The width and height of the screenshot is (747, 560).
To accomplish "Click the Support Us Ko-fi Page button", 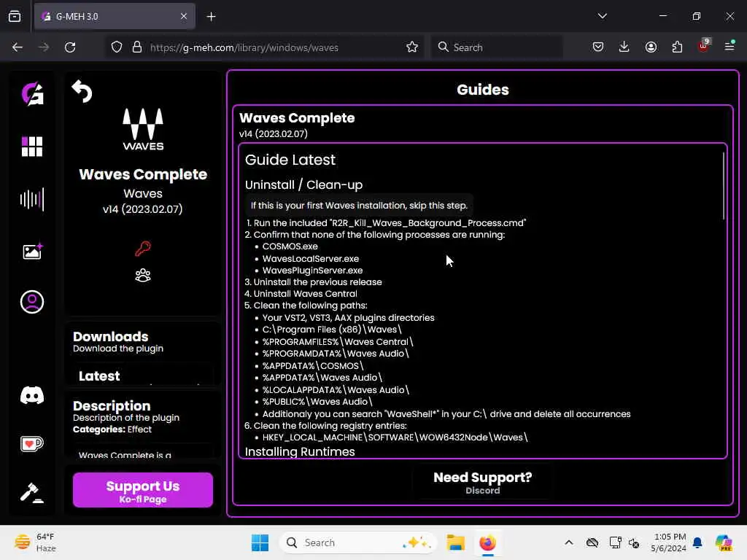I will (x=143, y=490).
